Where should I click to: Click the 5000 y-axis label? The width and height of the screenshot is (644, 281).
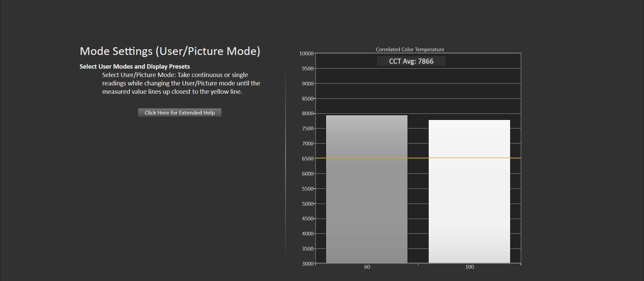[308, 204]
